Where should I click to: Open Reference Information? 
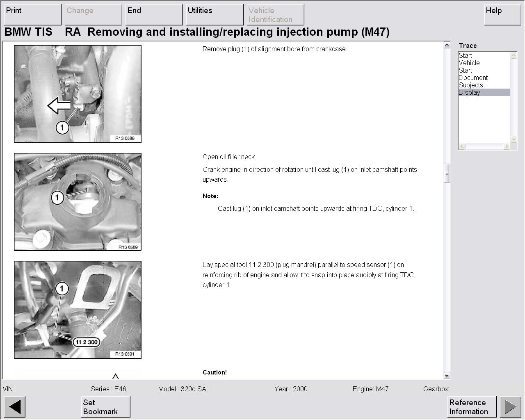[472, 407]
